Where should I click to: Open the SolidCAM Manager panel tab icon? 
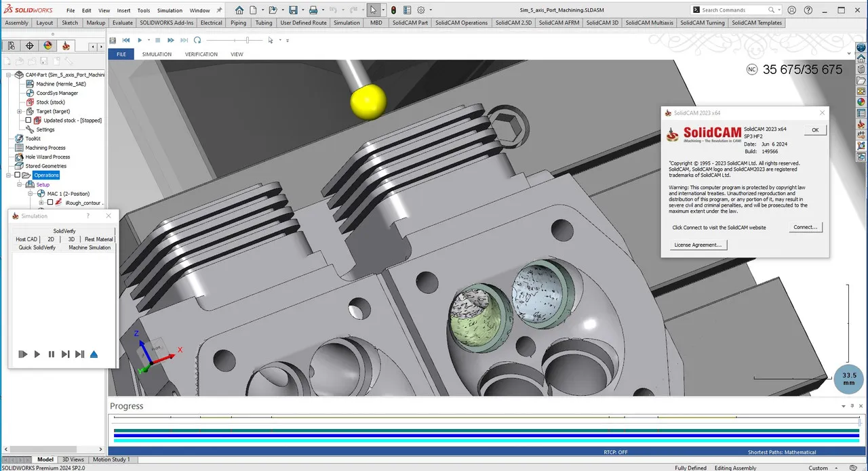click(65, 46)
